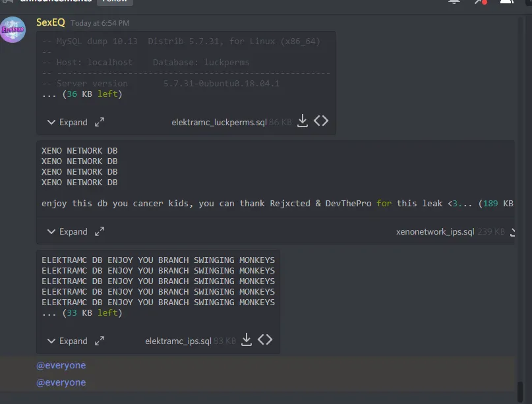Viewport: 532px width, 404px height.
Task: Open SexEQ user avatar
Action: (13, 30)
